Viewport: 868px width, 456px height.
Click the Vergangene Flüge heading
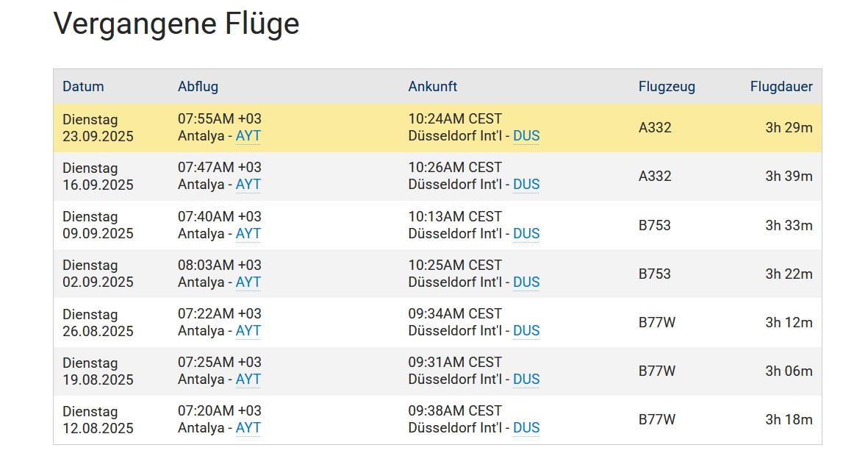176,24
